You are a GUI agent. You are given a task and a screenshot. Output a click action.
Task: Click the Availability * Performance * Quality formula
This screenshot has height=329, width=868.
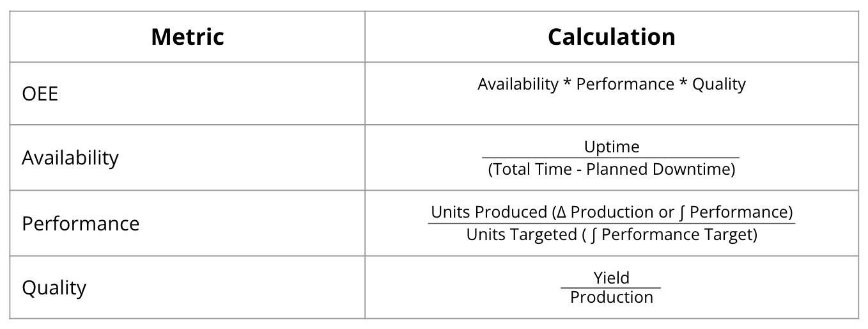[611, 84]
